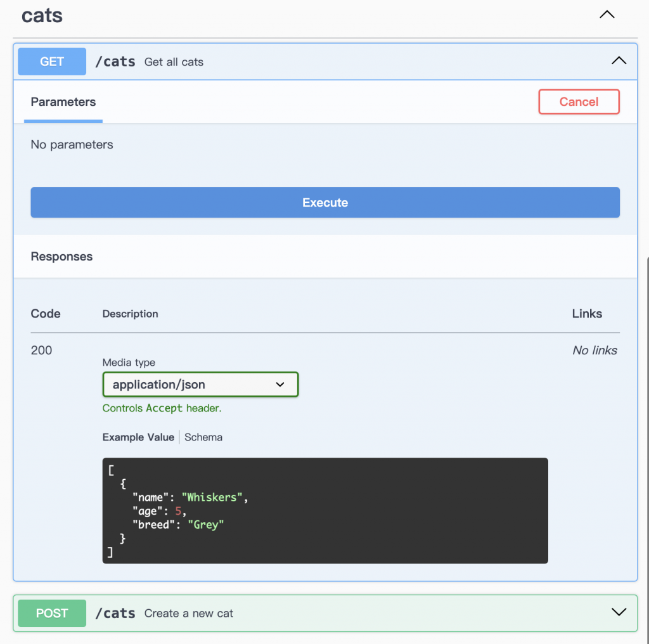Click the cats section heading
This screenshot has width=649, height=644.
(42, 15)
